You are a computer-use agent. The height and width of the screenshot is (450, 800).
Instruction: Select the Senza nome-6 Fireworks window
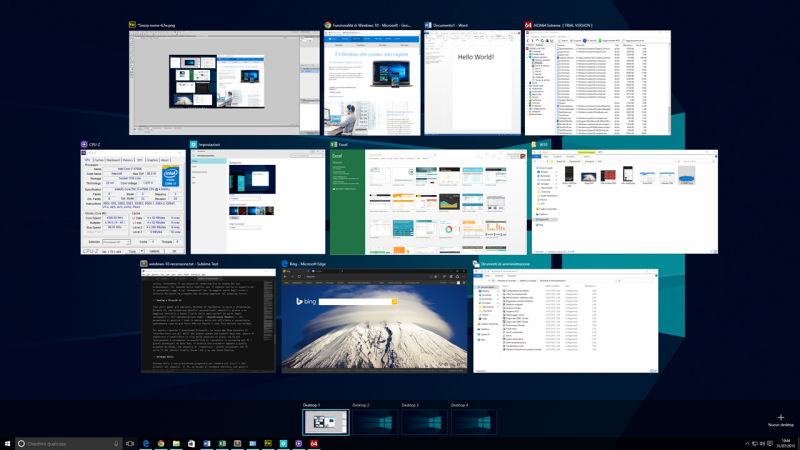(224, 83)
